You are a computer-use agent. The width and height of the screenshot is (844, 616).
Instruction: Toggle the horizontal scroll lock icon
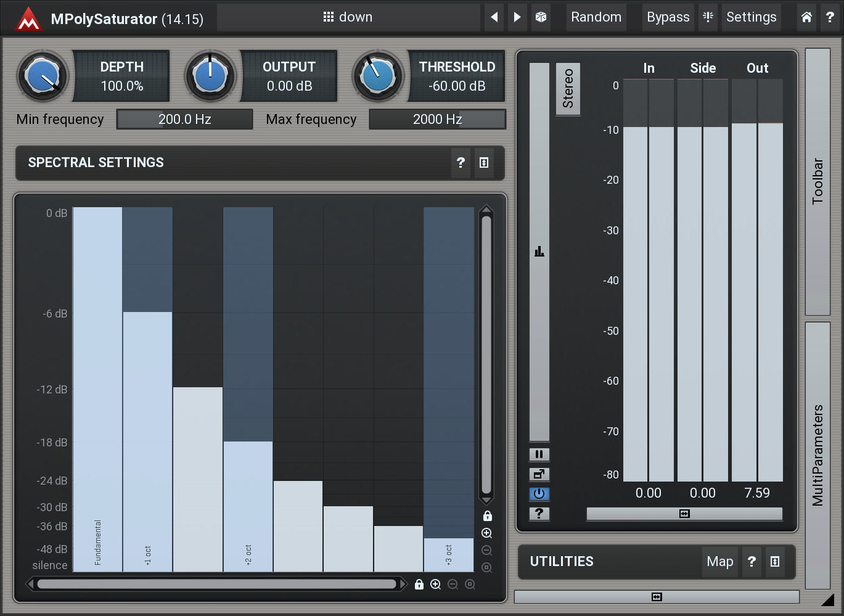coord(419,585)
